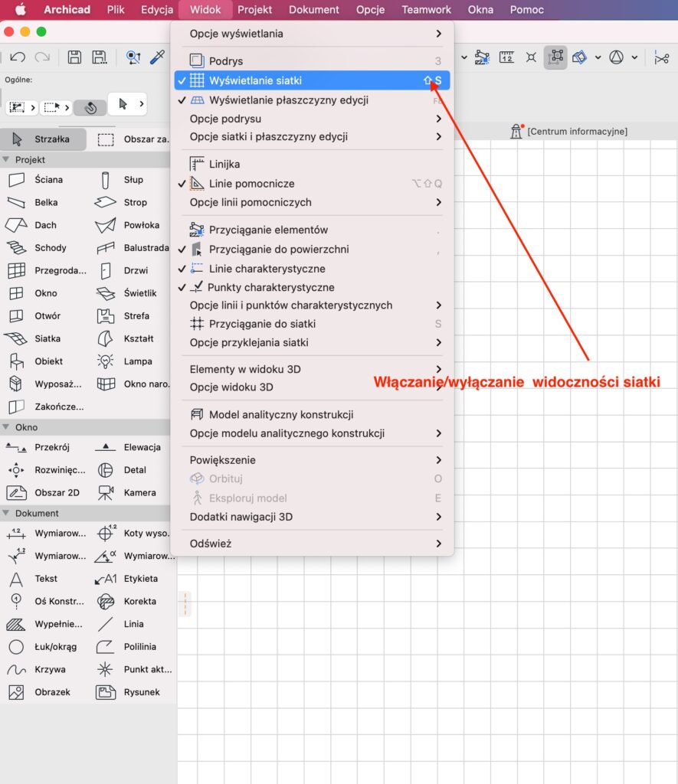Select the Słup column tool
The image size is (678, 784).
pyautogui.click(x=123, y=179)
